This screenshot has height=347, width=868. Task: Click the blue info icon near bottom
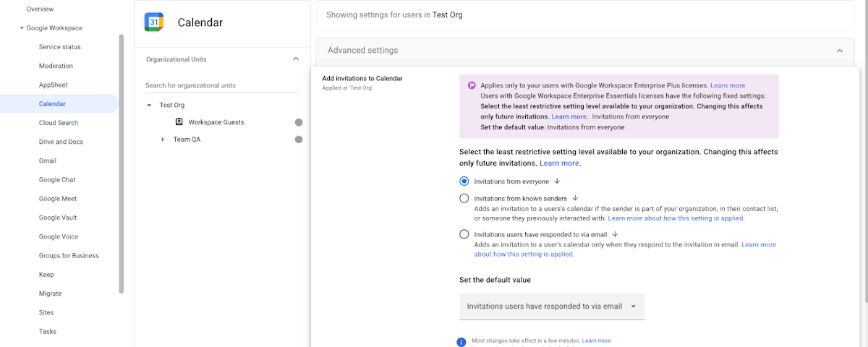point(461,342)
